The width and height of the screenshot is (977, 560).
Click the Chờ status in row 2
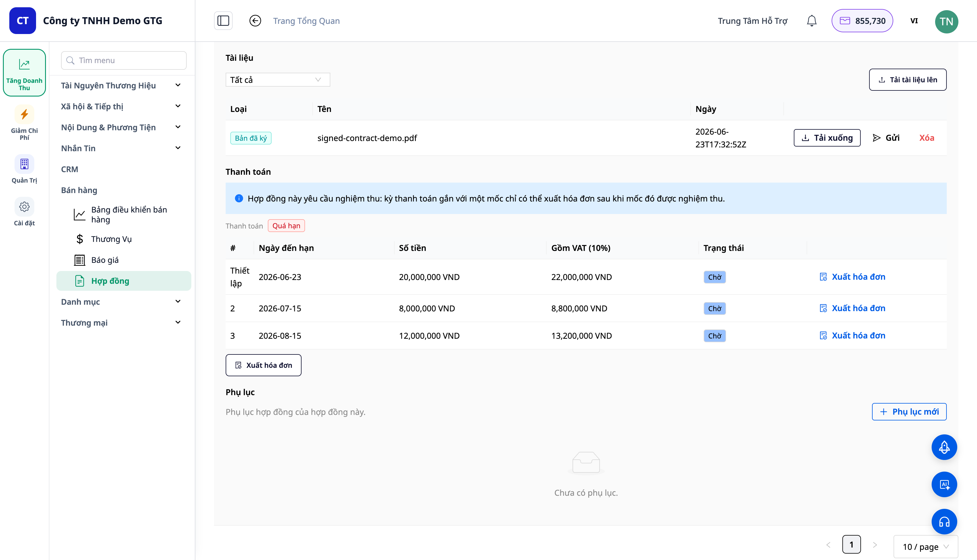(x=715, y=308)
